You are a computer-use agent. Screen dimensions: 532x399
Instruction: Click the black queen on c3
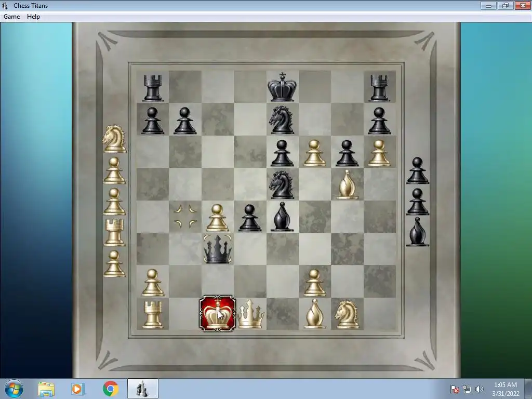coord(218,249)
